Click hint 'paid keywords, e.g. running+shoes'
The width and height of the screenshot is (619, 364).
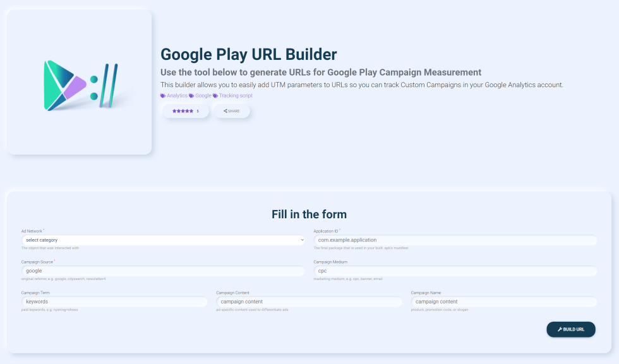(49, 310)
